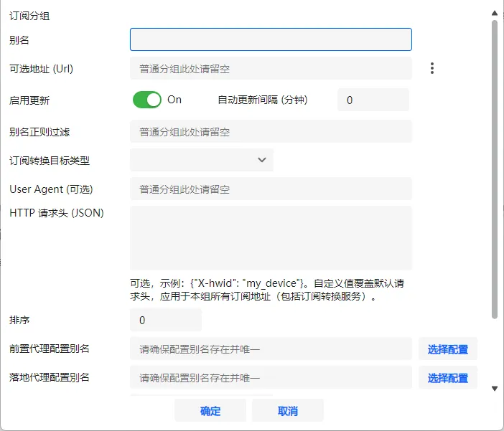Click the 别名正则过滤 input field
504x431 pixels.
[x=271, y=131]
